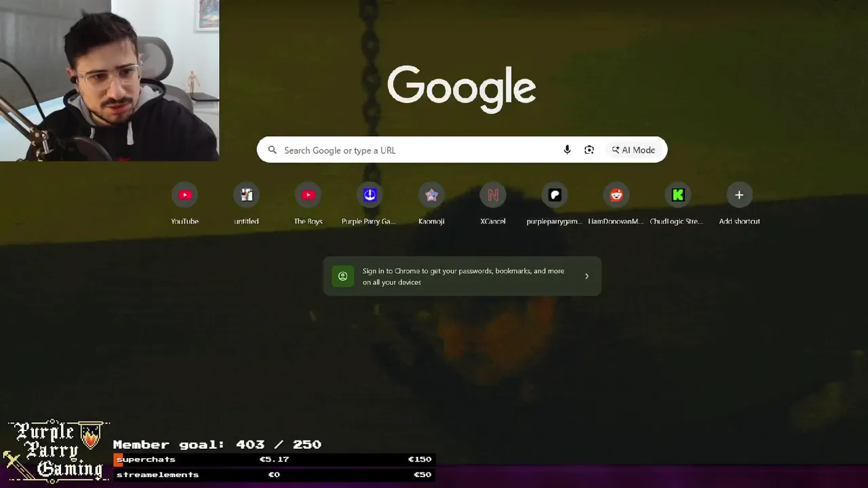
Task: Click the Add shortcut plus button
Action: pyautogui.click(x=739, y=195)
